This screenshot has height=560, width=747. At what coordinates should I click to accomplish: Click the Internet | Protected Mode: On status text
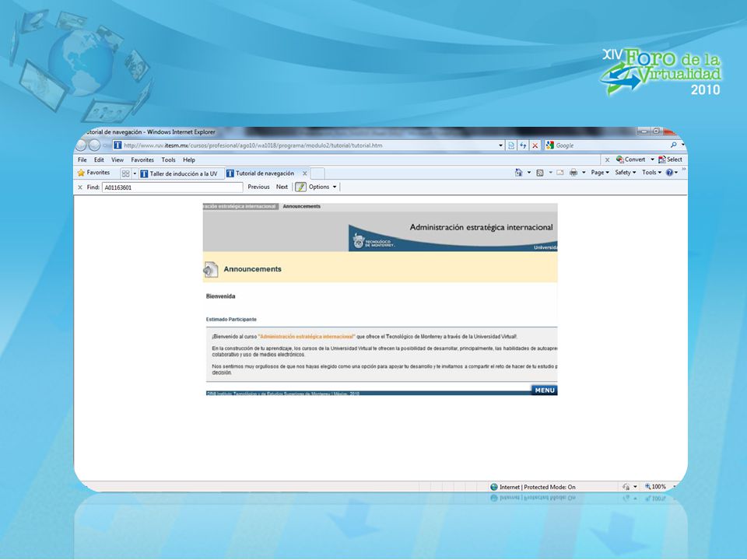click(x=538, y=487)
